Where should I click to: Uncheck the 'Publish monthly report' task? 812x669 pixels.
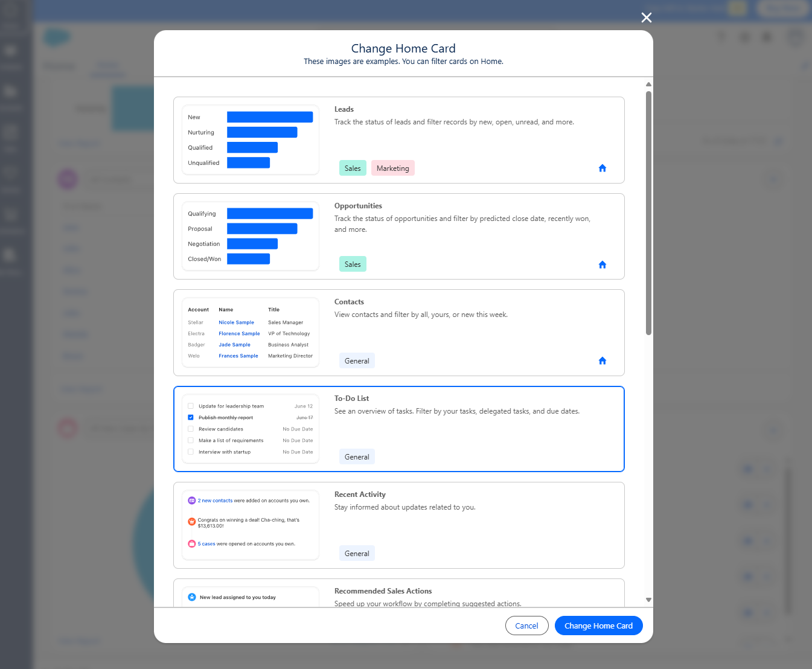(191, 417)
